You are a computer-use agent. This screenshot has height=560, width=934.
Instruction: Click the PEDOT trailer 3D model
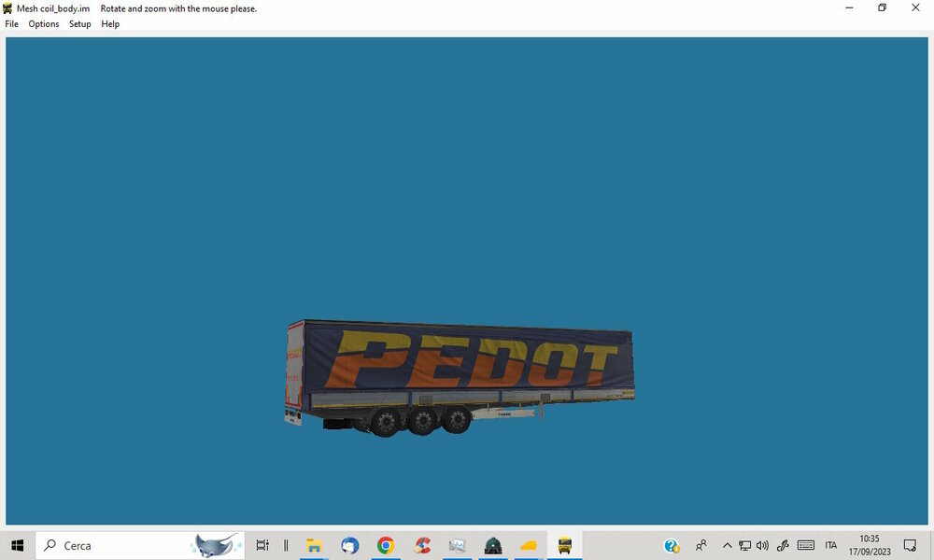tap(460, 378)
